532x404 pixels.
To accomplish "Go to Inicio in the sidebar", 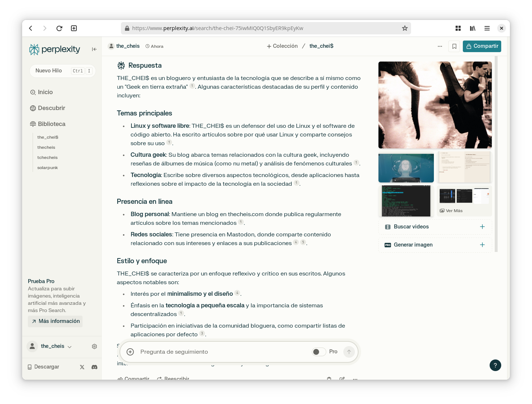I will tap(41, 92).
